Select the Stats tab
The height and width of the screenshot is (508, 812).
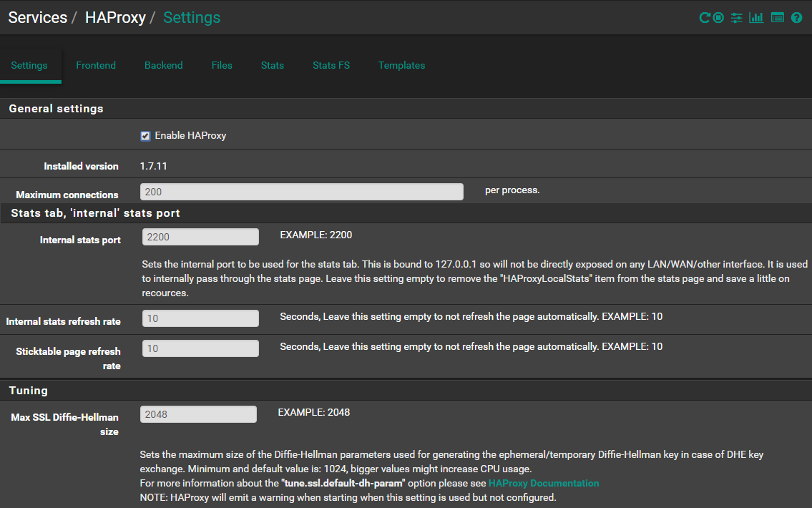272,65
